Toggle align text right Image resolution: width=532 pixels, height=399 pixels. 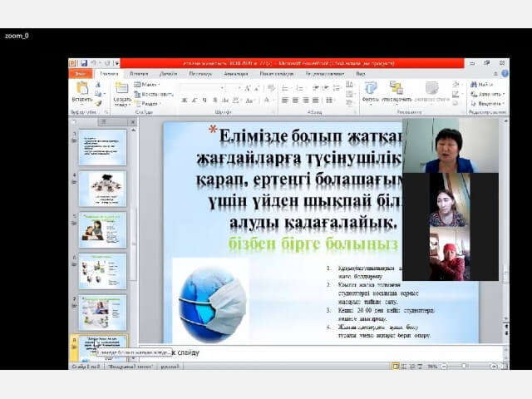tap(306, 101)
